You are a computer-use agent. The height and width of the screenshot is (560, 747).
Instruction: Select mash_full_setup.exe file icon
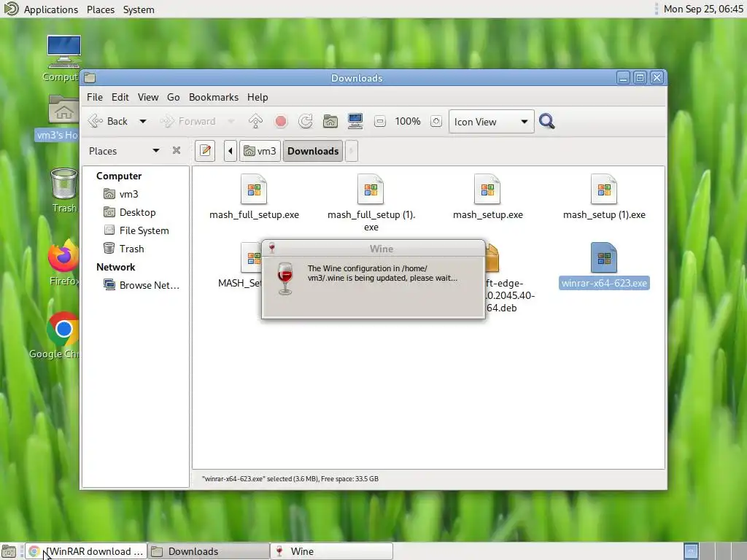click(x=254, y=190)
